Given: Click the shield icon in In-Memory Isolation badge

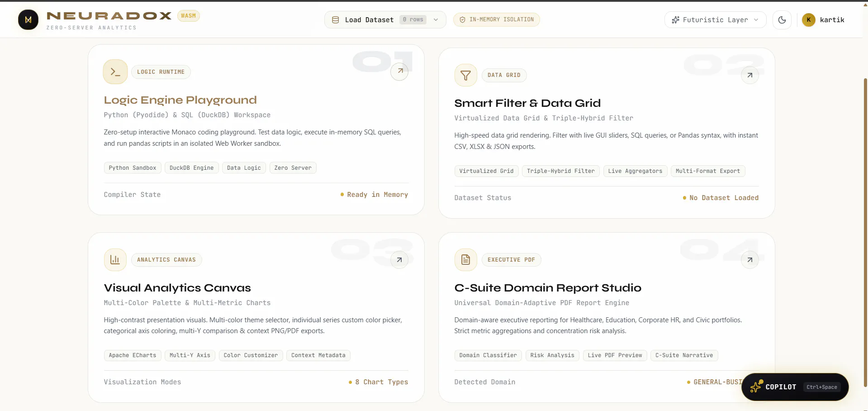Looking at the screenshot, I should pyautogui.click(x=462, y=19).
